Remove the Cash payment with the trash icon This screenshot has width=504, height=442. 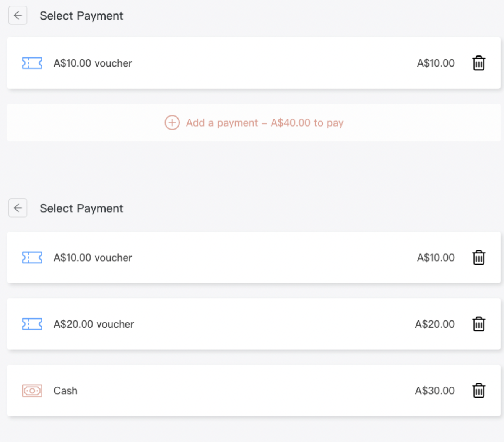click(479, 390)
